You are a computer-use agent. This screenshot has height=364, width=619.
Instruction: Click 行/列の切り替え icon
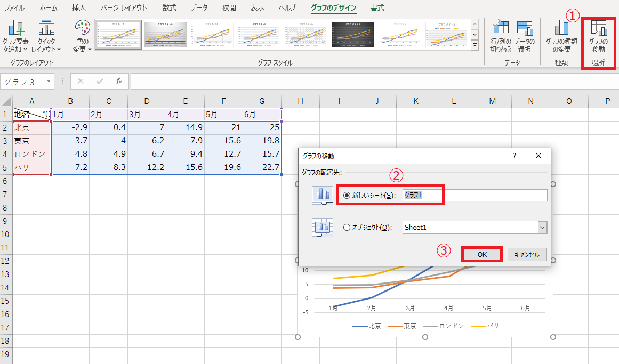pos(501,36)
